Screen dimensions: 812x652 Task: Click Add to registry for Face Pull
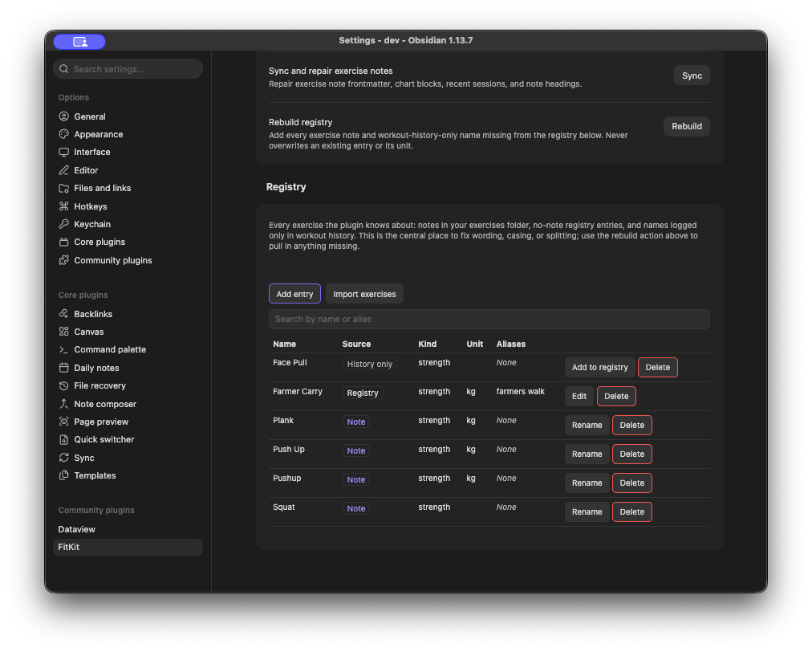pyautogui.click(x=599, y=367)
